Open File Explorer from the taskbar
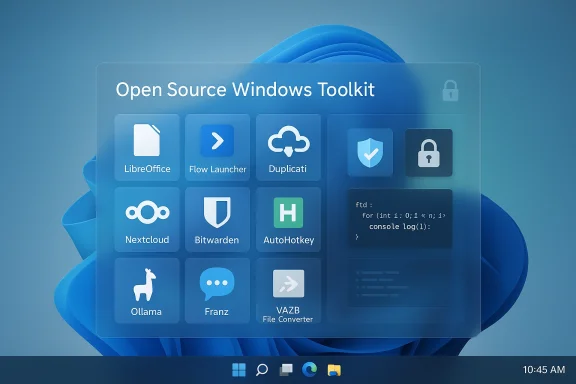The image size is (576, 384). pyautogui.click(x=334, y=370)
